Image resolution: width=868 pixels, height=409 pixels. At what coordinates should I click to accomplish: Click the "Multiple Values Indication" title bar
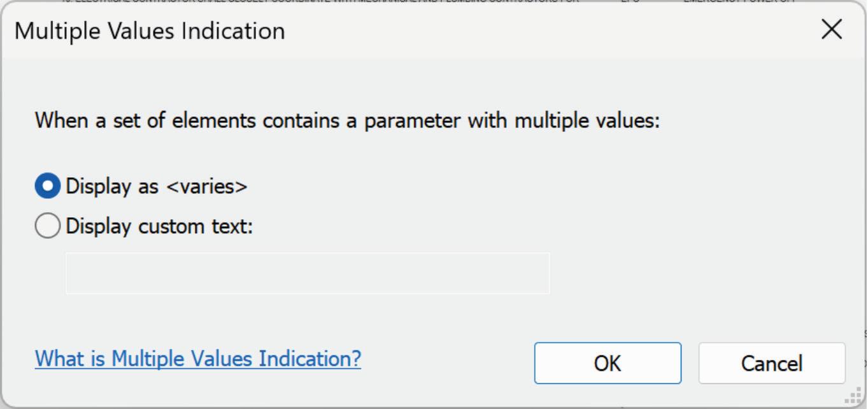pos(150,31)
